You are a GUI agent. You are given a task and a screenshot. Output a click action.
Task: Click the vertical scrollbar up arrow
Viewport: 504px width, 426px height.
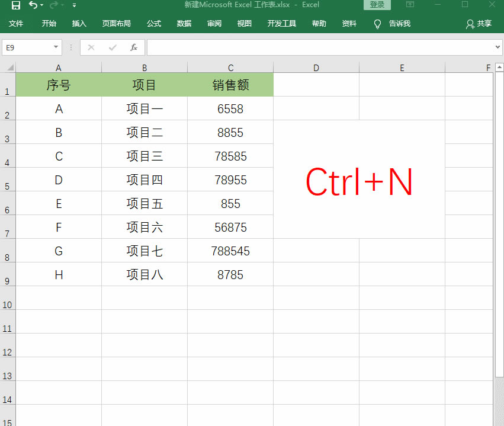pos(499,67)
